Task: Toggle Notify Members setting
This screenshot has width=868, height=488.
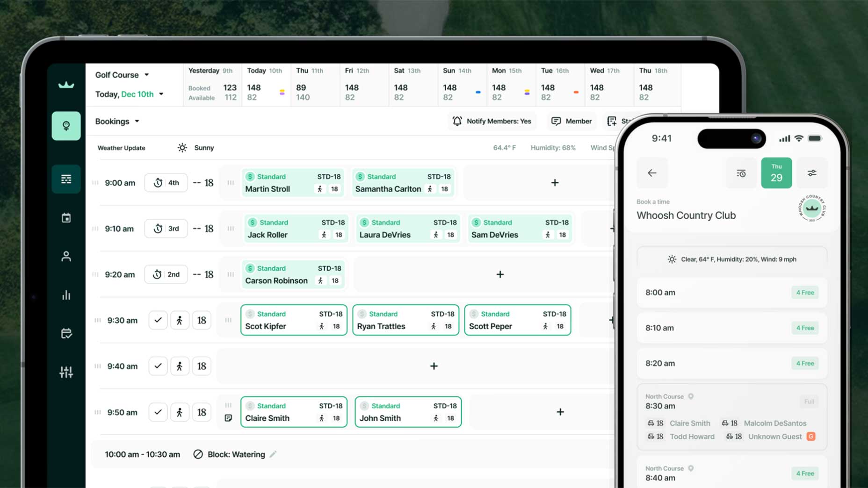Action: 492,121
